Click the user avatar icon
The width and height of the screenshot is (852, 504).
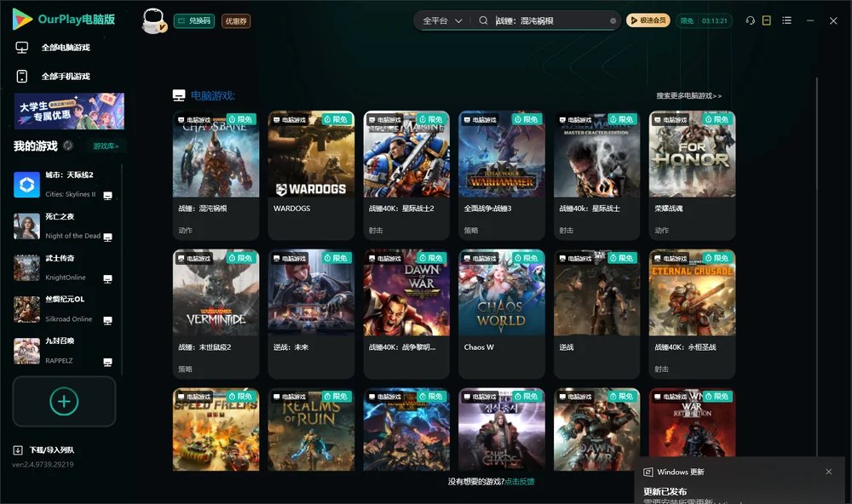153,21
